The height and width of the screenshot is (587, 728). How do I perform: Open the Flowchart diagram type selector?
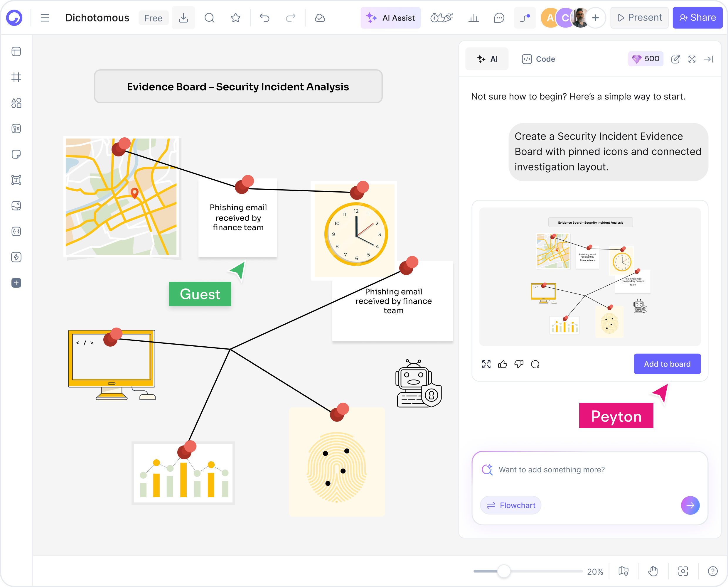tap(510, 505)
